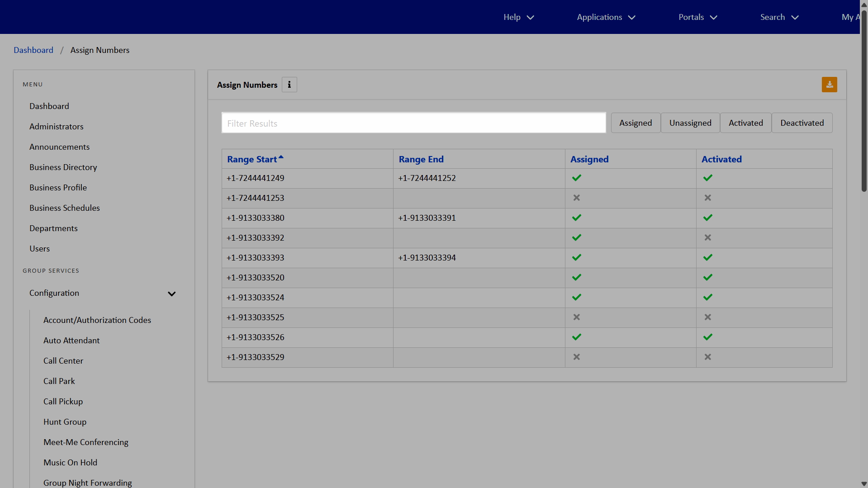Expand the Portals dropdown
Screen dimensions: 868x488
click(x=697, y=17)
